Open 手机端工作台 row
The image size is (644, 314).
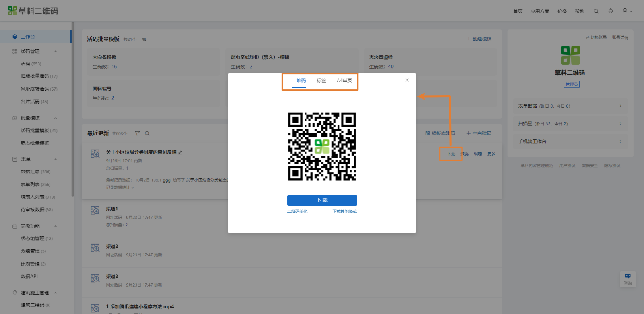point(570,141)
